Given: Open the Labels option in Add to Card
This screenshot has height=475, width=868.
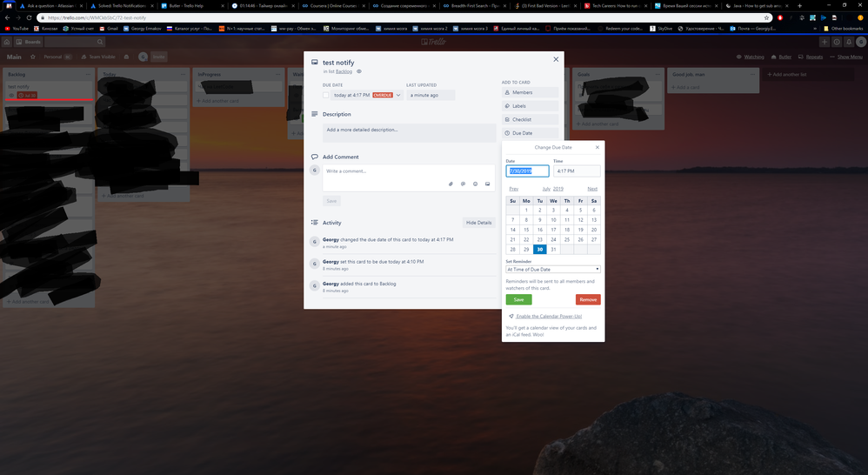Looking at the screenshot, I should (530, 106).
